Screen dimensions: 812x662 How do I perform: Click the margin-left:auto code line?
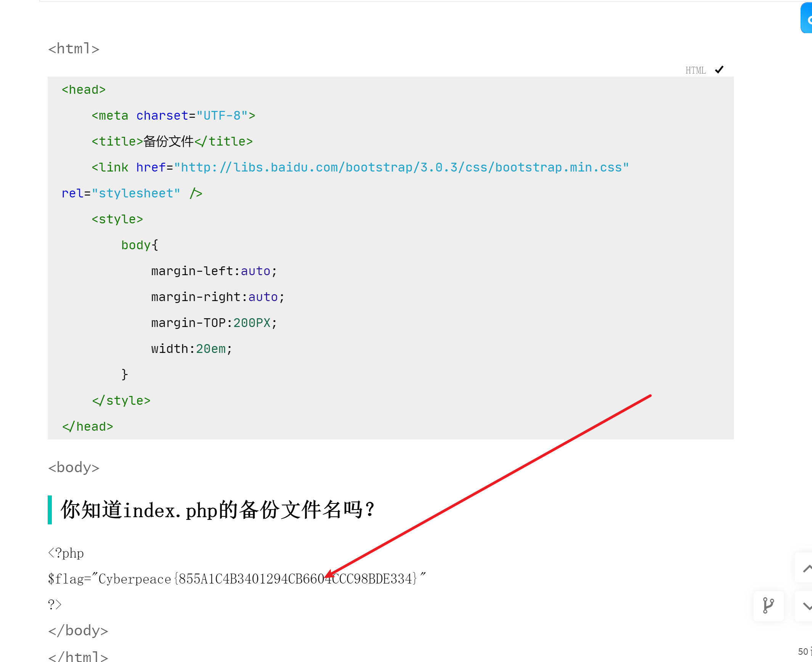pos(214,271)
